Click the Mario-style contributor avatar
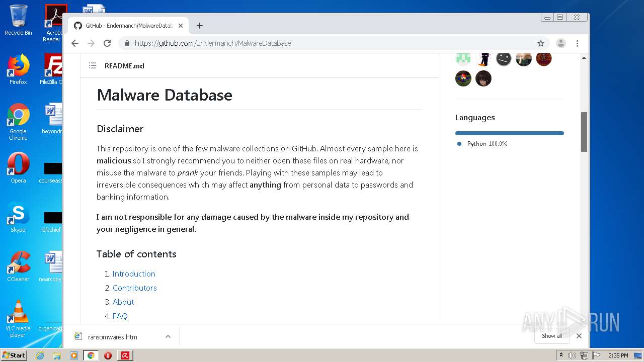 (463, 78)
